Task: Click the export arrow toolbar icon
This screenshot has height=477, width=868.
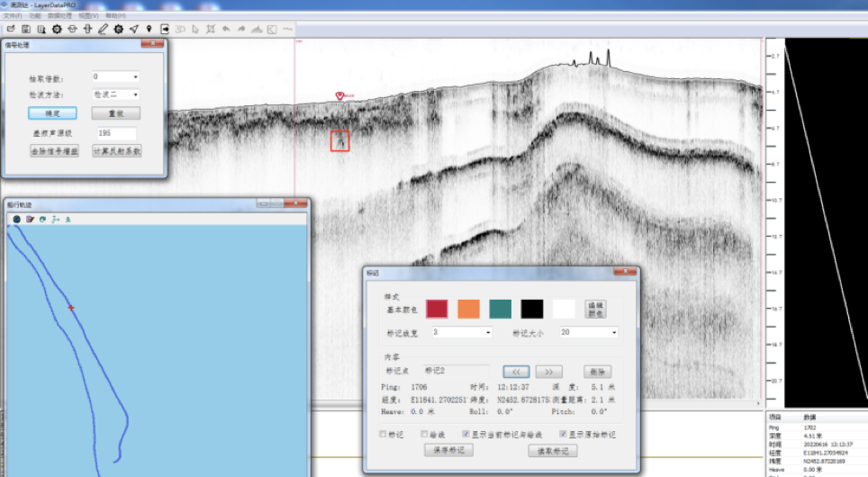Action: 165,29
